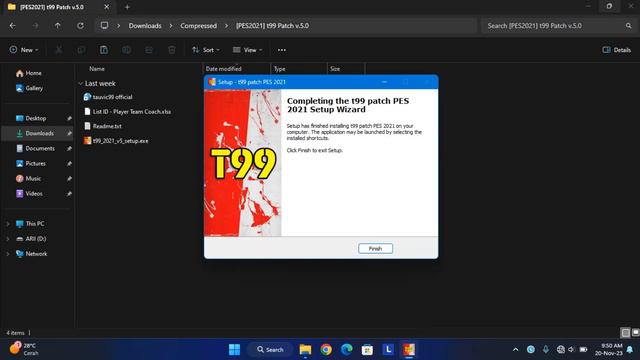Click the t99 setup taskbar icon
Viewport: 640px width, 360px height.
[409, 349]
